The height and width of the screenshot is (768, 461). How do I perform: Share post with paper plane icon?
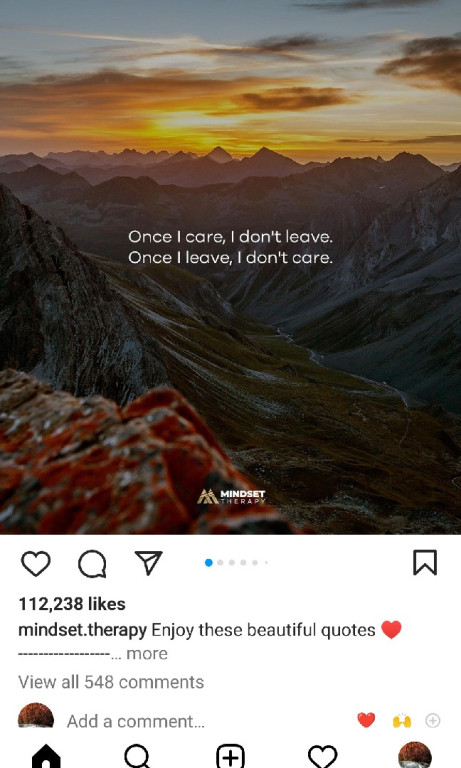(148, 563)
